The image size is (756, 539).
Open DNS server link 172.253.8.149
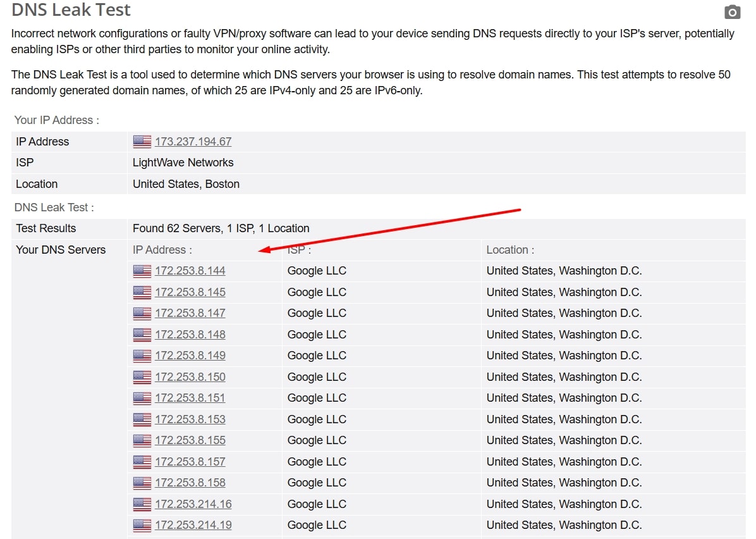pyautogui.click(x=190, y=356)
